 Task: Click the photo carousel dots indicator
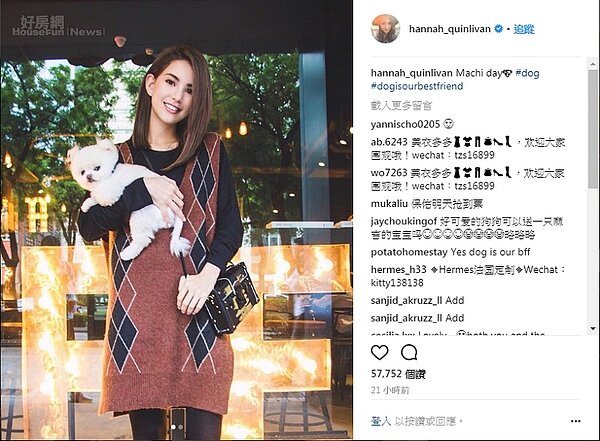click(177, 426)
